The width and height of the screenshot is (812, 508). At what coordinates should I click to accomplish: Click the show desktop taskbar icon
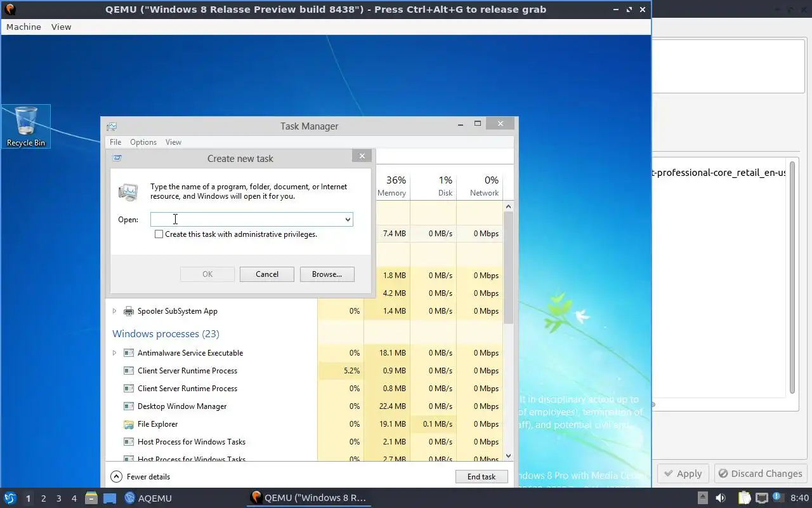pyautogui.click(x=110, y=498)
